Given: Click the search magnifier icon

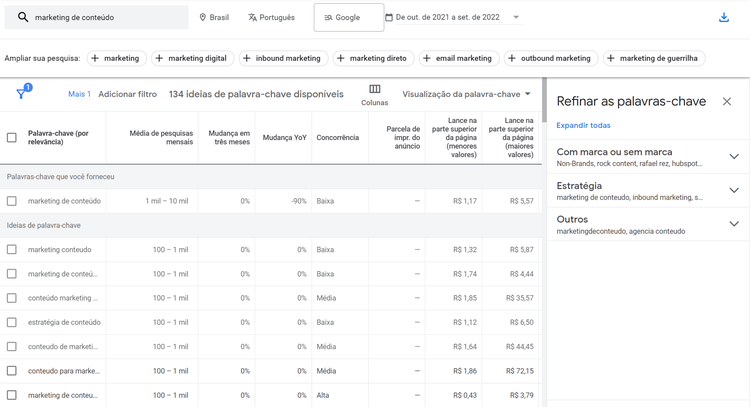Looking at the screenshot, I should tap(22, 17).
